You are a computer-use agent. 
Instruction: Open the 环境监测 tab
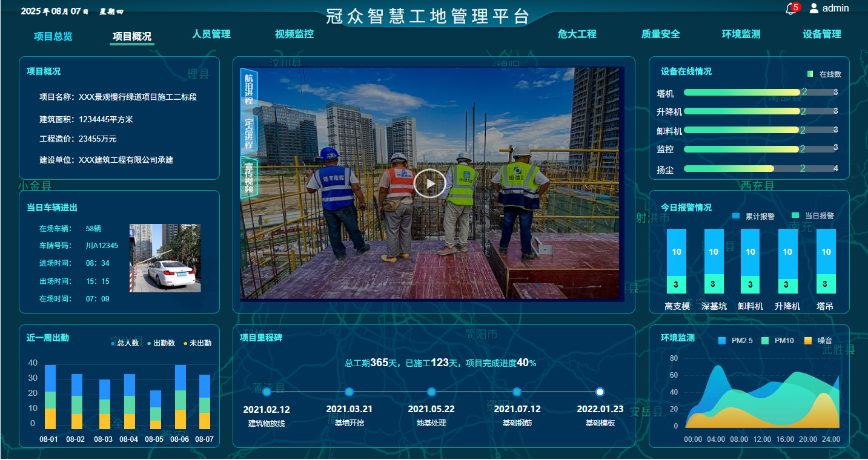click(x=741, y=34)
